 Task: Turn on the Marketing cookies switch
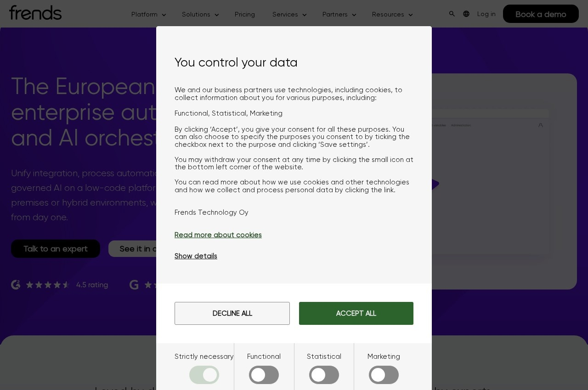pyautogui.click(x=384, y=375)
